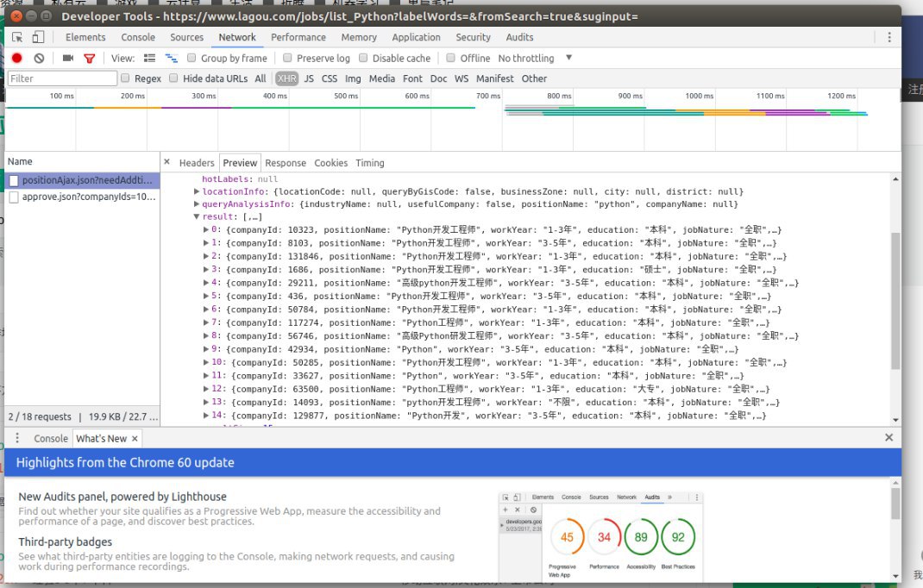Toggle the red filter funnel icon
The height and width of the screenshot is (588, 923).
click(x=89, y=58)
